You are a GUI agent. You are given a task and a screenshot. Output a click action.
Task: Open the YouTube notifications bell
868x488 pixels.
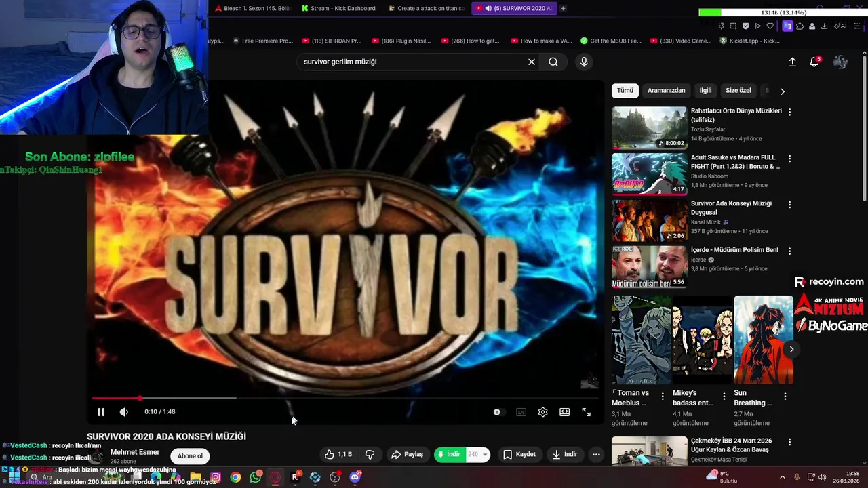[x=814, y=62]
